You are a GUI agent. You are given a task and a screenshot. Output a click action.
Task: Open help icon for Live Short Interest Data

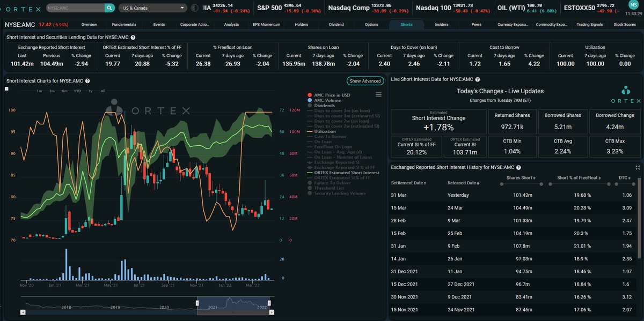477,79
